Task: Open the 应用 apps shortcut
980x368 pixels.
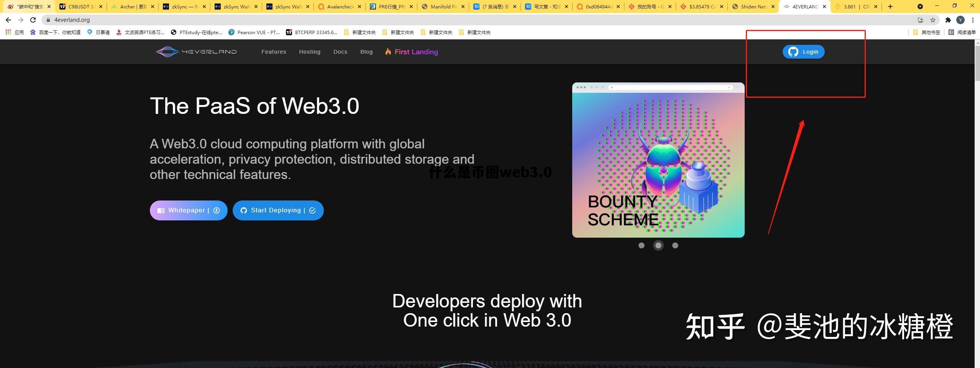Action: 15,32
